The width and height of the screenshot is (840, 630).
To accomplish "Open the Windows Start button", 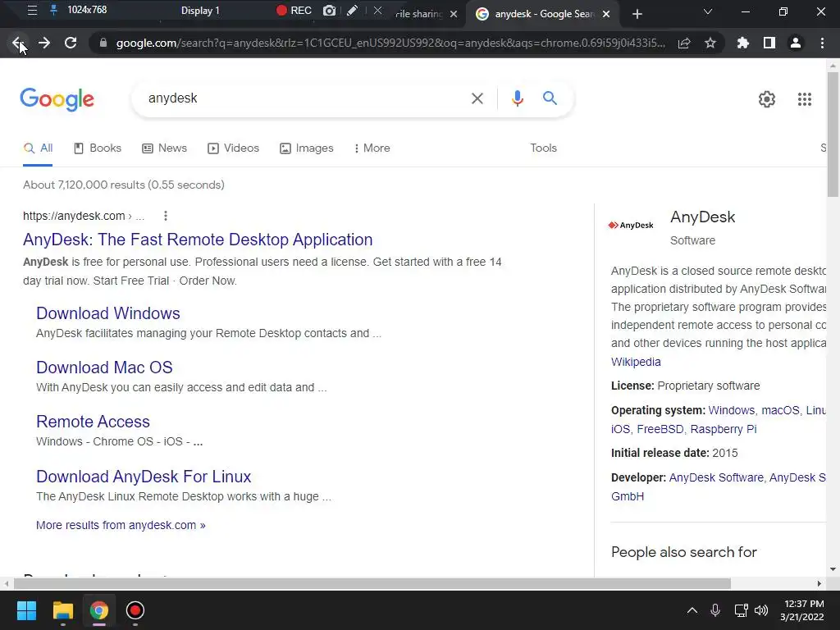I will [x=26, y=610].
